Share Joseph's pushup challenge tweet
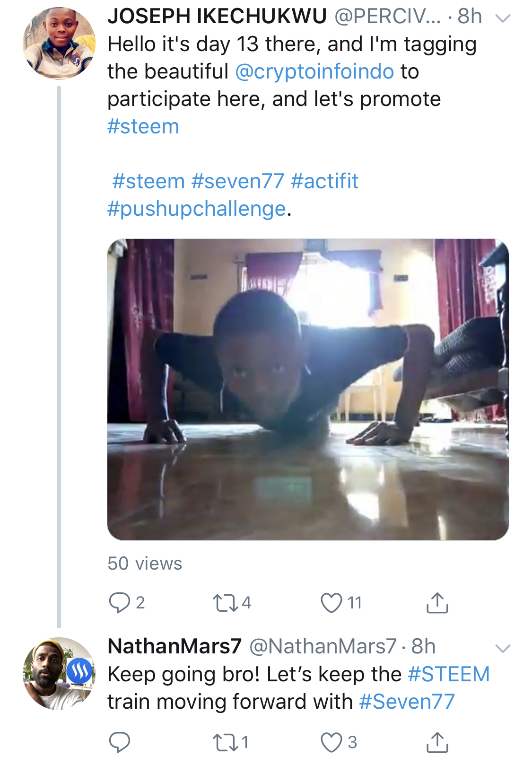The image size is (532, 766). coord(437,603)
